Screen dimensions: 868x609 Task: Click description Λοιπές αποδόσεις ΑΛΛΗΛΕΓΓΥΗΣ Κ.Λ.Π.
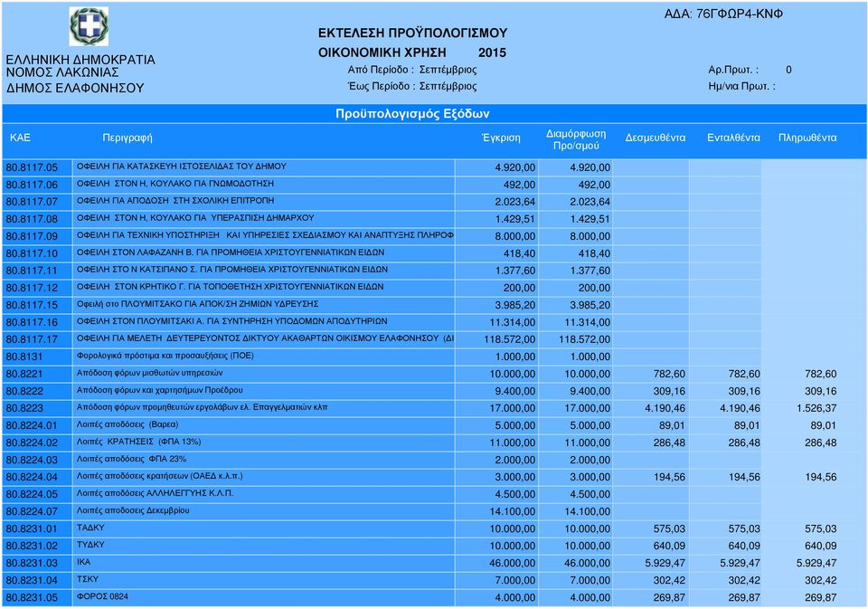[x=155, y=493]
